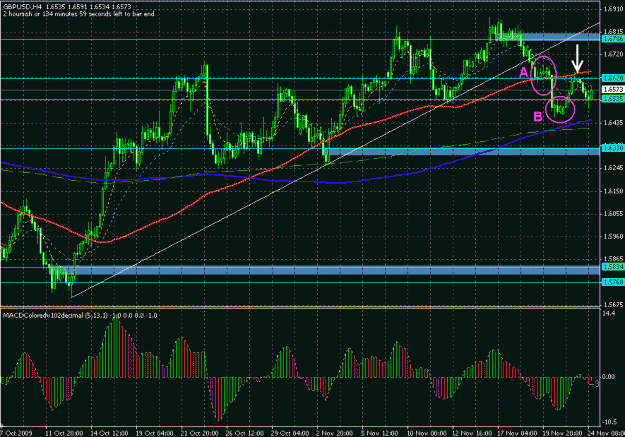Click the '5 Nov 12:00' time axis label

(380, 433)
